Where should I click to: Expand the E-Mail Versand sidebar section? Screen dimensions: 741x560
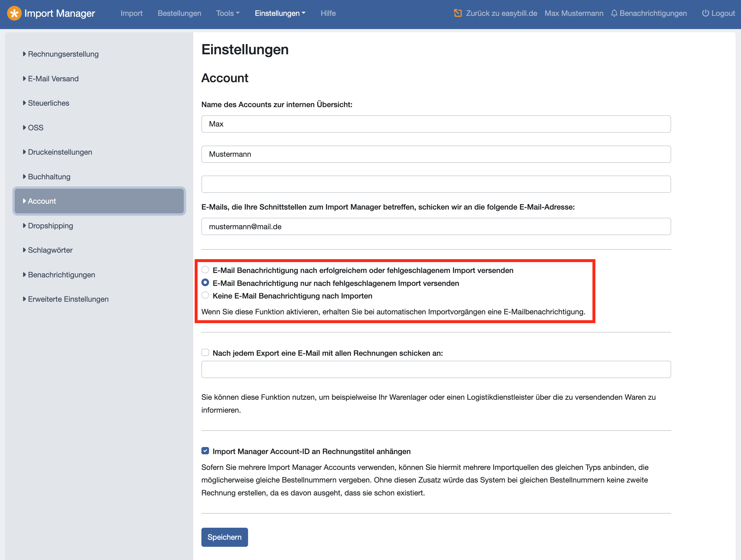click(x=53, y=79)
